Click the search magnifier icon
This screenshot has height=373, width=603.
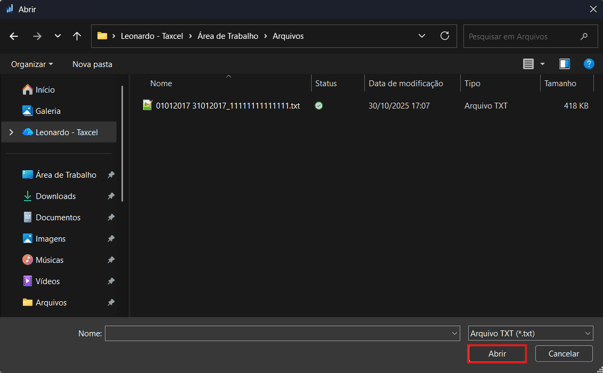point(584,37)
